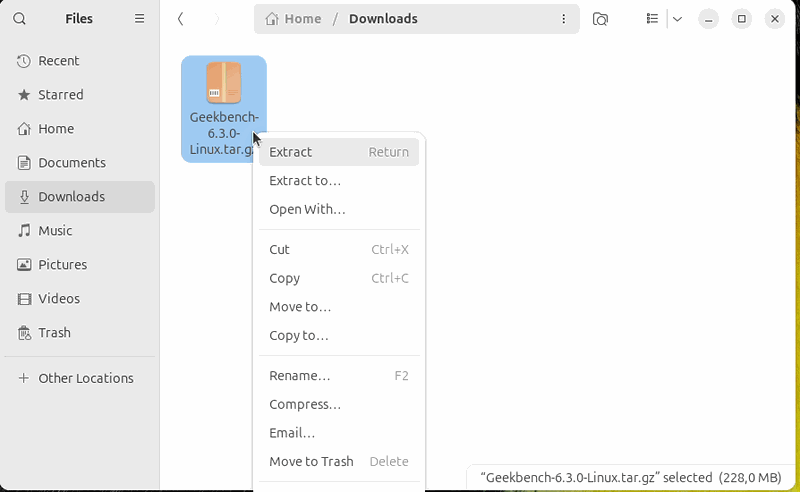The height and width of the screenshot is (492, 800).
Task: Click Move to Trash menu option
Action: pyautogui.click(x=311, y=462)
